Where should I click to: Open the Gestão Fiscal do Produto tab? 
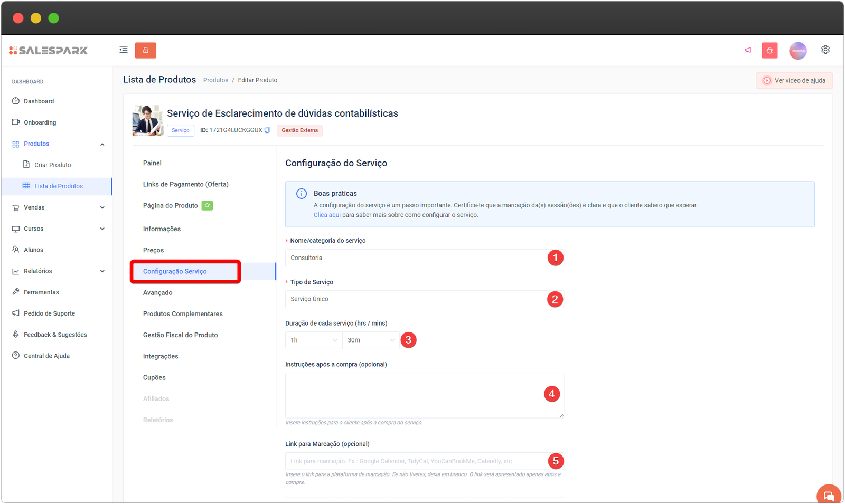180,335
